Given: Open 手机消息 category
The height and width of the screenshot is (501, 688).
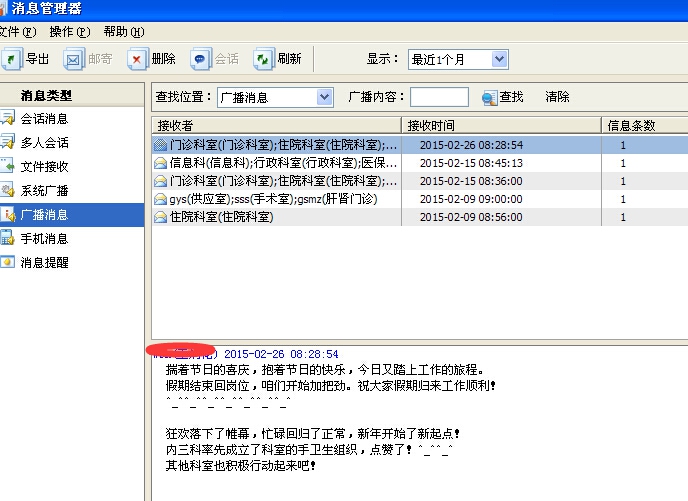Looking at the screenshot, I should (44, 239).
